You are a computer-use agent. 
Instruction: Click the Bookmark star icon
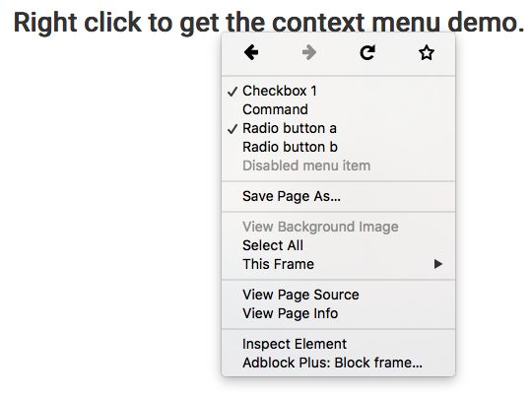tap(427, 52)
